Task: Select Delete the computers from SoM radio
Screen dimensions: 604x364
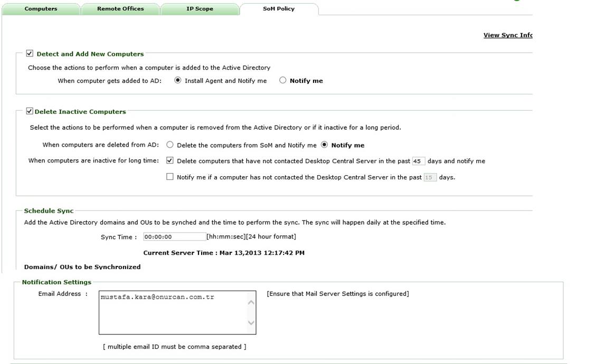Action: (170, 145)
